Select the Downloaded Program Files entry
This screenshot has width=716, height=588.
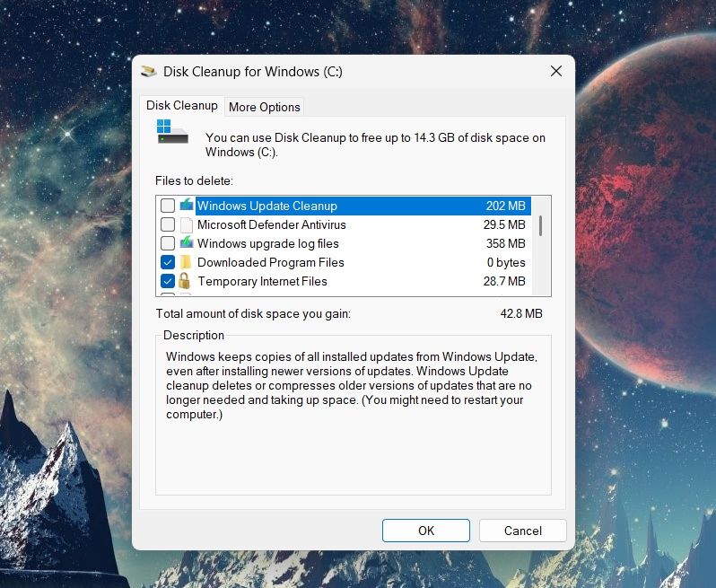click(271, 262)
